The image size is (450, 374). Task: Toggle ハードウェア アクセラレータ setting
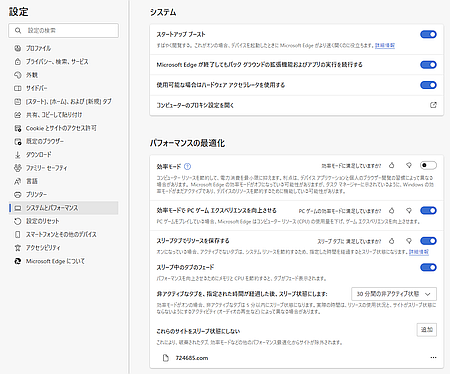(428, 85)
